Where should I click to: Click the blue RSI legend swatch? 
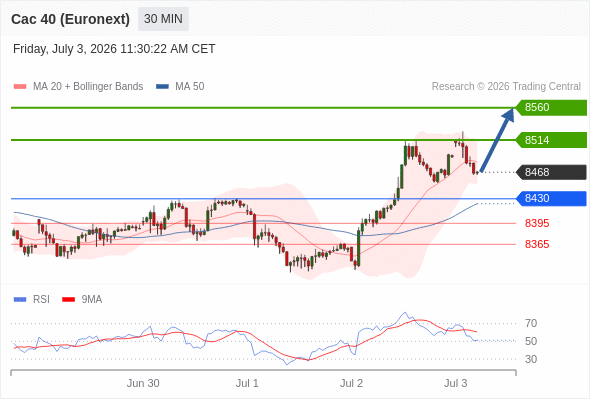click(x=20, y=300)
